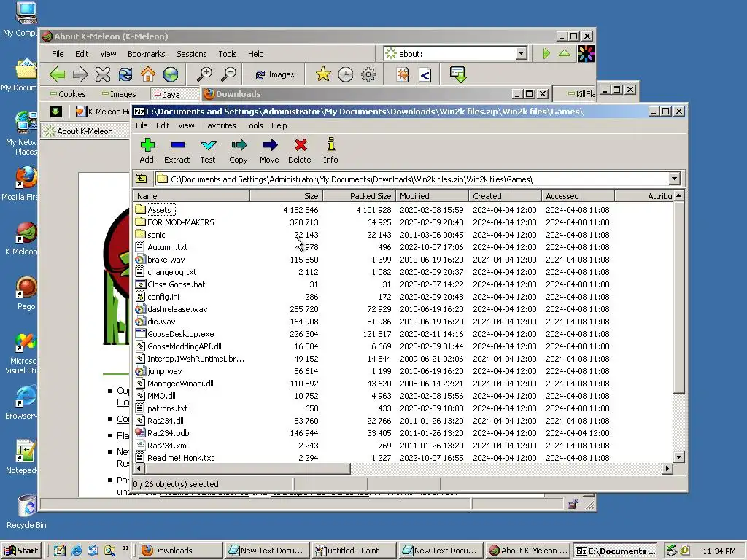Click the red Delete tool

tap(300, 150)
